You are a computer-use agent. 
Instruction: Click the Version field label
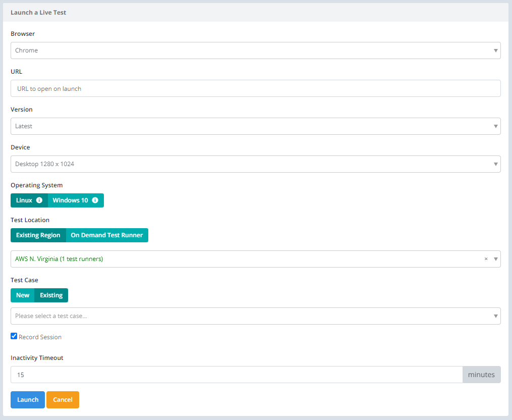pos(22,110)
